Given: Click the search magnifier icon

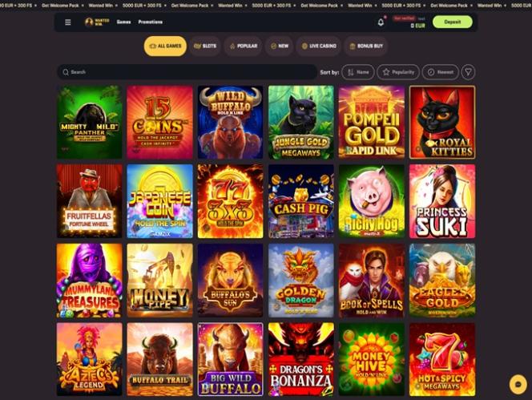Looking at the screenshot, I should pyautogui.click(x=66, y=72).
